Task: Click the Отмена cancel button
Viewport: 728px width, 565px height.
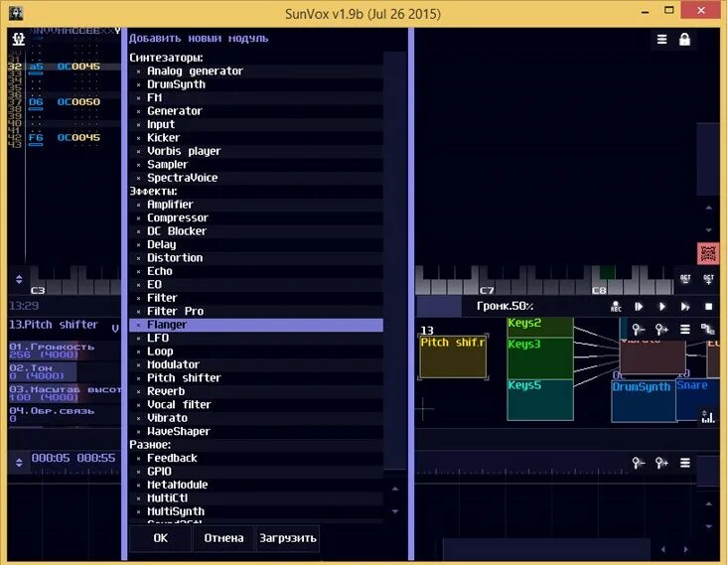Action: [x=223, y=538]
